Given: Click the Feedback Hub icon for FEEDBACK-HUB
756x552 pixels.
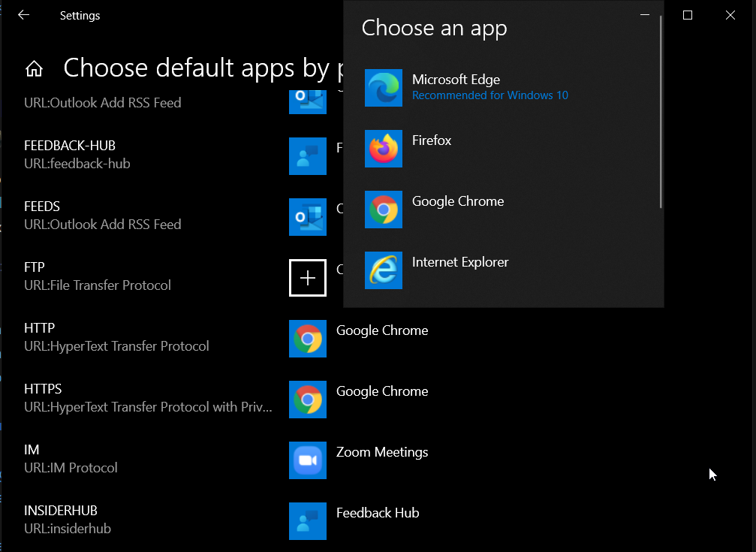Looking at the screenshot, I should 308,156.
